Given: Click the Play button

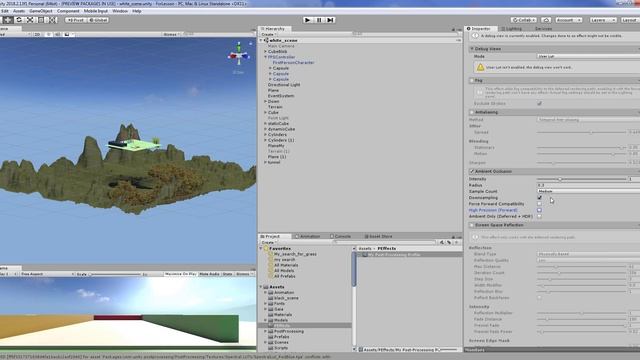Looking at the screenshot, I should [308, 20].
